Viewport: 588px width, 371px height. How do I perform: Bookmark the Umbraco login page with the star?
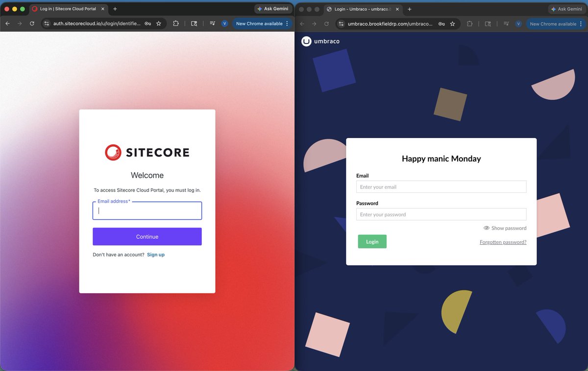452,23
